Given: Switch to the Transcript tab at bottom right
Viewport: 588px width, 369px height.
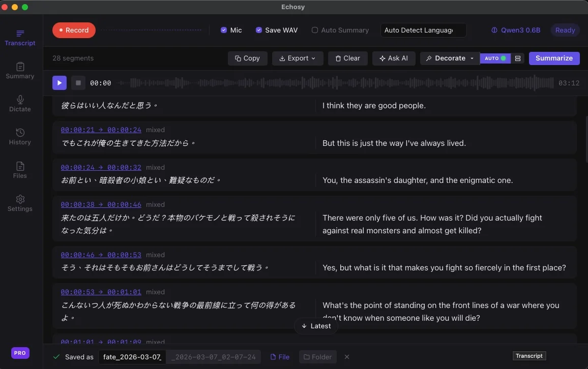Looking at the screenshot, I should coord(529,356).
